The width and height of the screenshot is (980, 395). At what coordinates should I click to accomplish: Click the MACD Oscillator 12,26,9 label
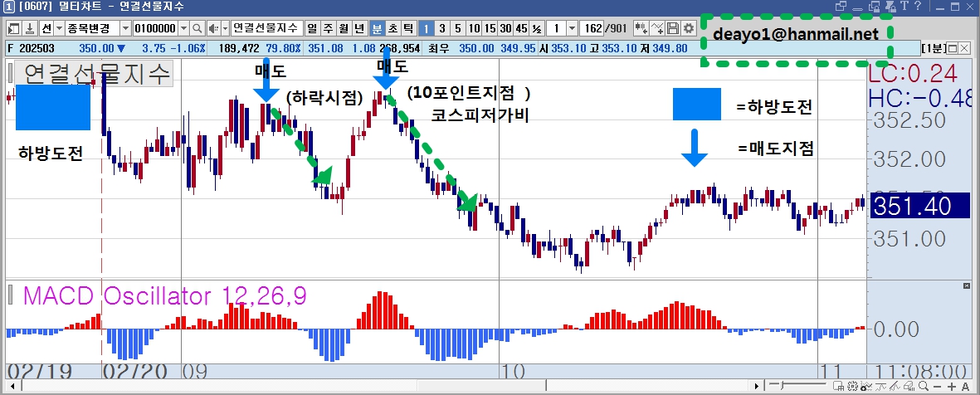pos(165,295)
